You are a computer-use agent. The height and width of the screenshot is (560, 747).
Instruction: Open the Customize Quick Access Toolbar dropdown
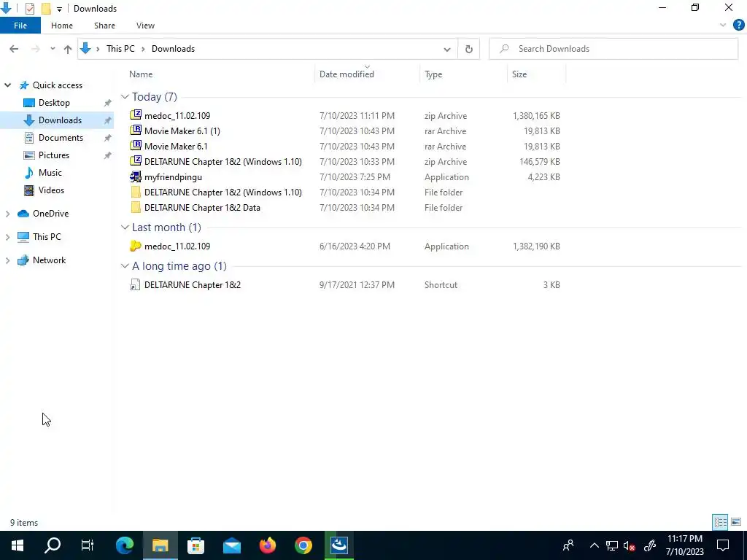point(59,9)
